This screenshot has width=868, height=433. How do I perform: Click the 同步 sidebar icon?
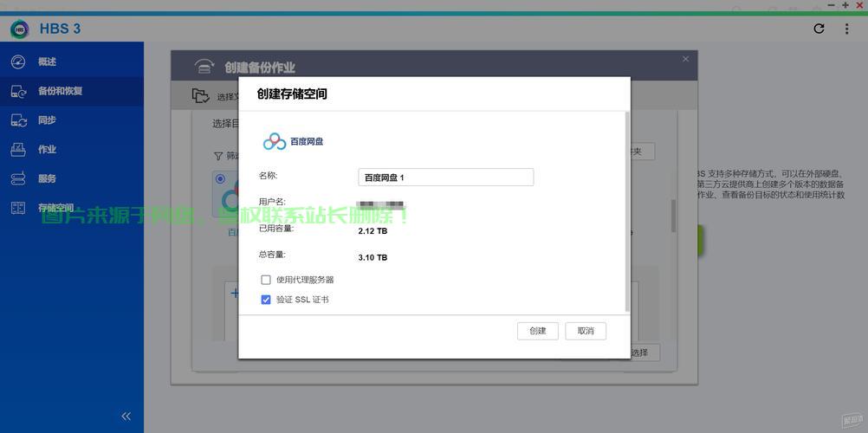(18, 120)
